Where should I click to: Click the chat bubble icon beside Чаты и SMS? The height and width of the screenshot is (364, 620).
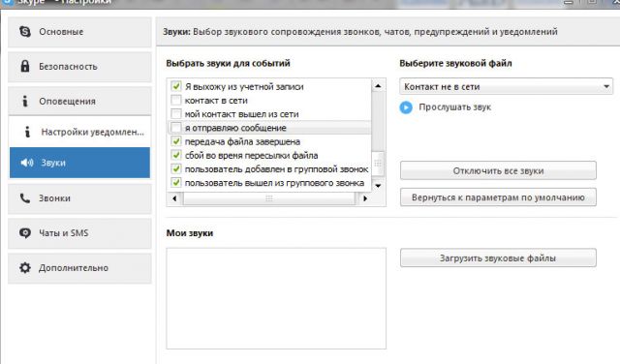[25, 232]
